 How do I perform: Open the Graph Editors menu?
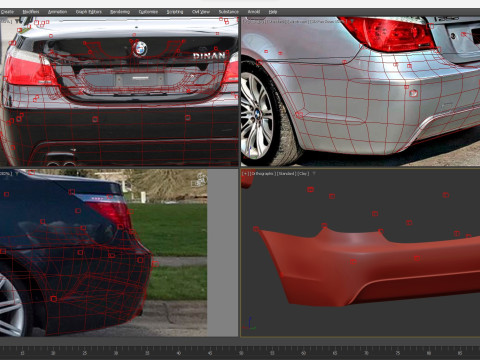click(x=89, y=12)
